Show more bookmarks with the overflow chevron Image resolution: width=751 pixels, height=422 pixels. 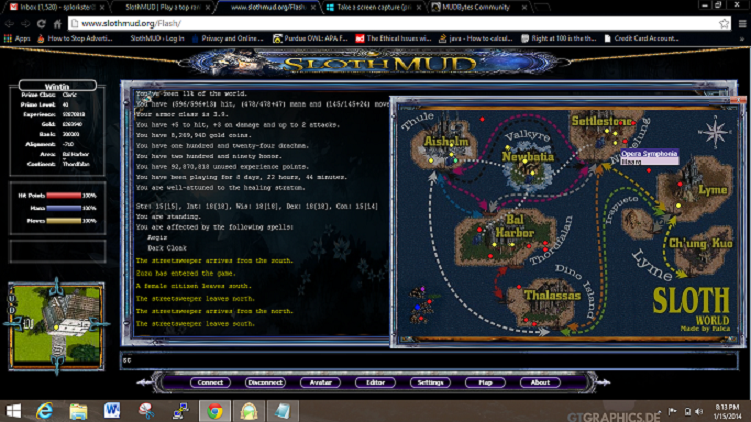742,39
